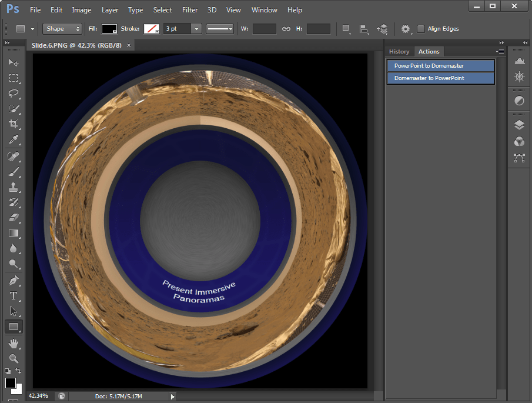The width and height of the screenshot is (532, 403).
Task: Toggle link between width and height
Action: [x=286, y=29]
